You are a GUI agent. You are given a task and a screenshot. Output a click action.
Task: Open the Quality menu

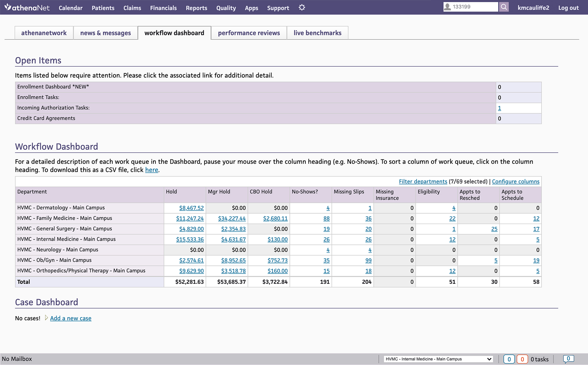226,8
